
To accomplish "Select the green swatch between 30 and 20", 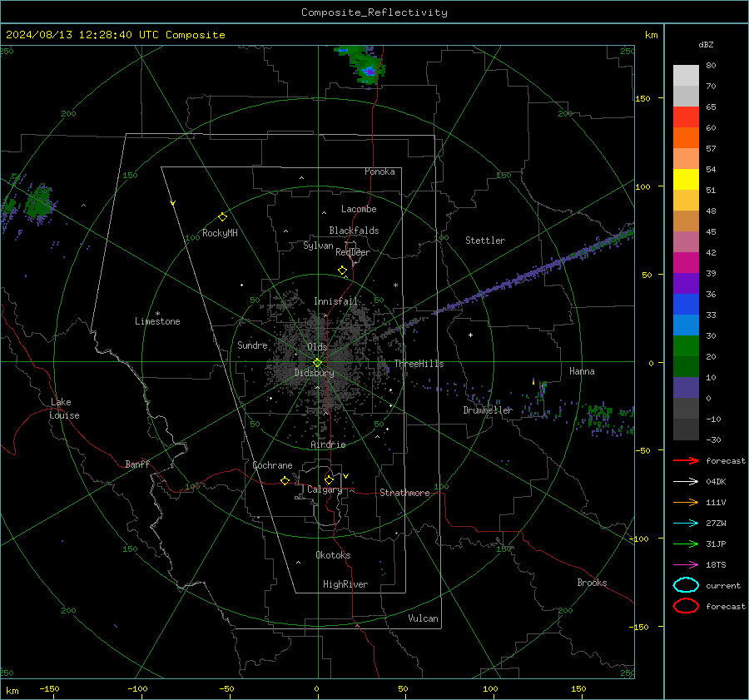I will click(686, 346).
